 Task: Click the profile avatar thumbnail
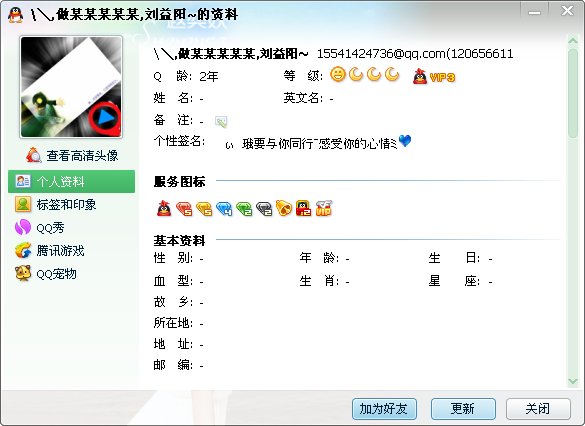tap(71, 87)
